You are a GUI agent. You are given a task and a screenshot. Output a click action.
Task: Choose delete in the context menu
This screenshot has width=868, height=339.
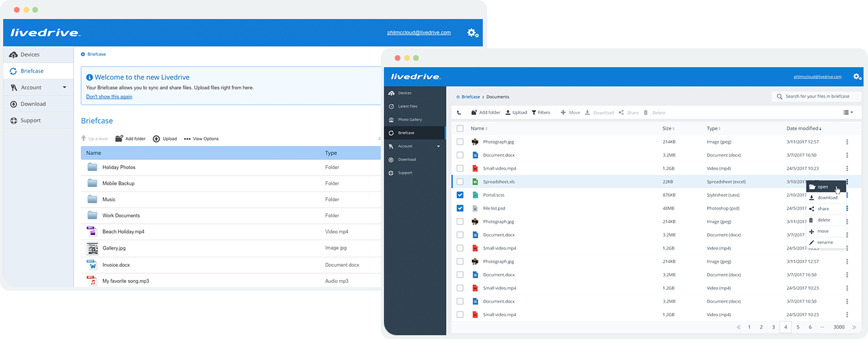pos(826,220)
